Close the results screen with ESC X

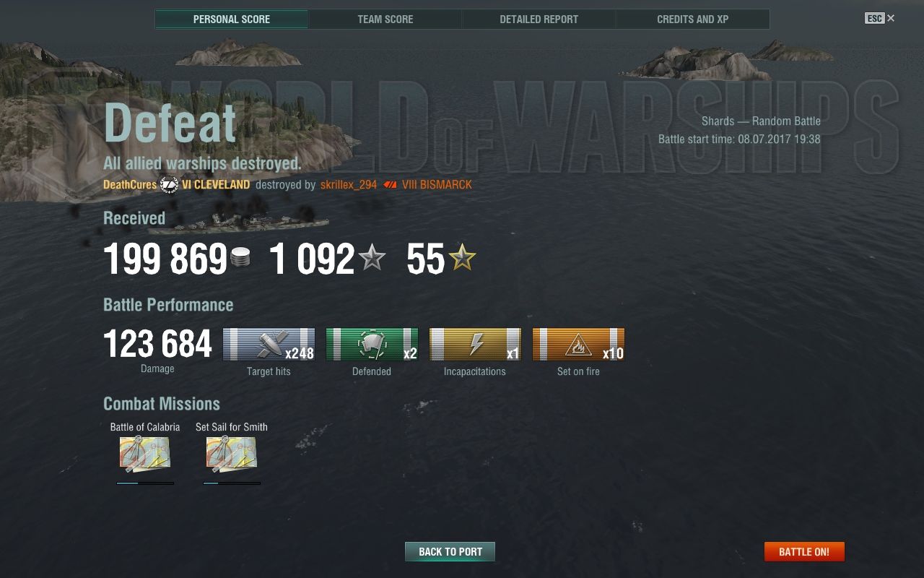click(880, 18)
